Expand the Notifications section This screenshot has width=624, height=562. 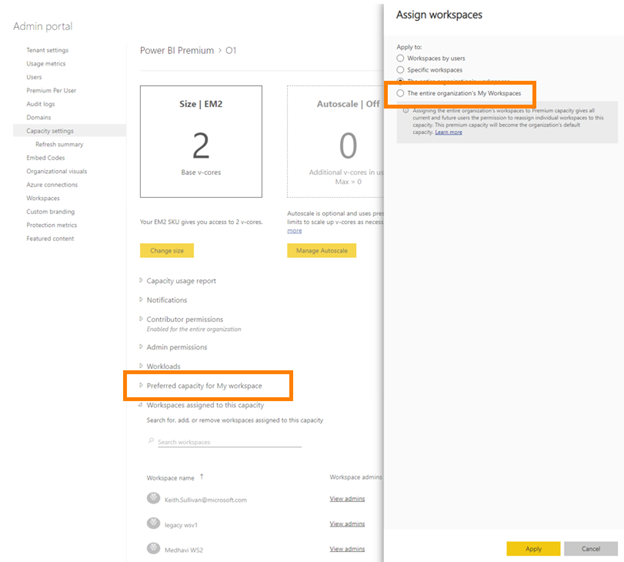141,300
